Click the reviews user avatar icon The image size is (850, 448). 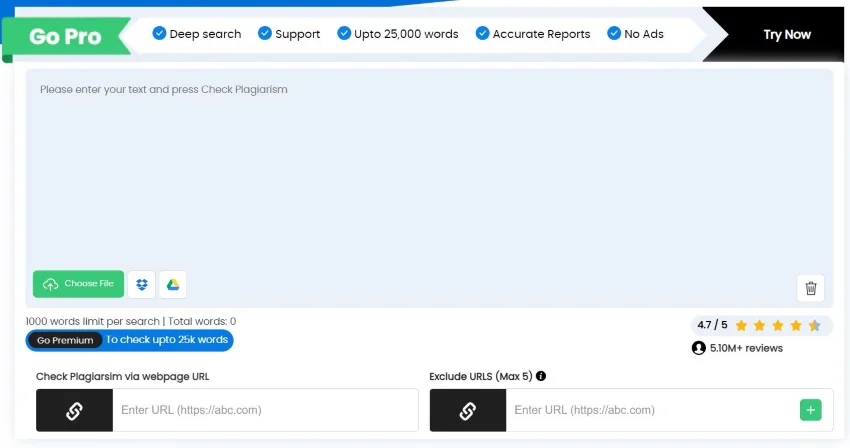(x=699, y=348)
